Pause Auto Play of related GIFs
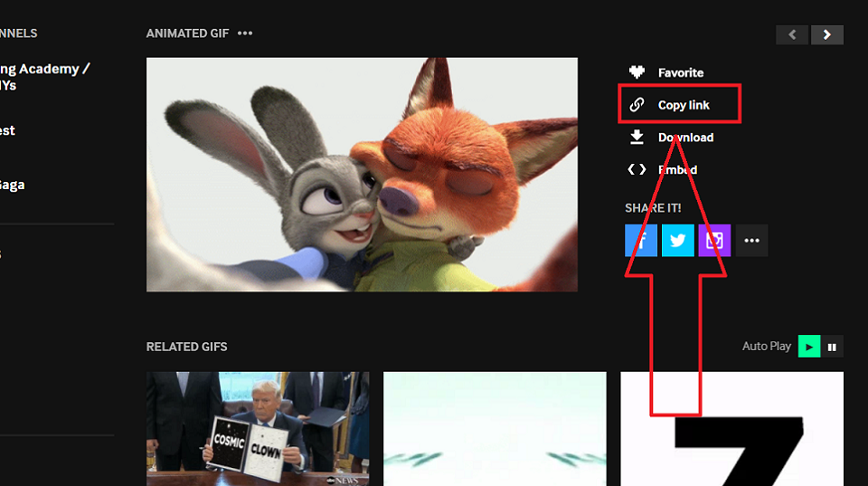Viewport: 868px width, 486px height. click(833, 347)
